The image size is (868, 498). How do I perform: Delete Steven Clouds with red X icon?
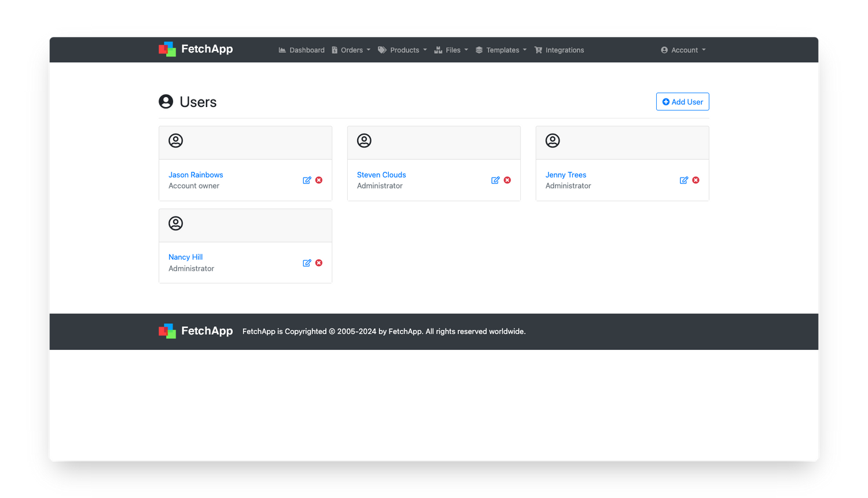(x=507, y=180)
